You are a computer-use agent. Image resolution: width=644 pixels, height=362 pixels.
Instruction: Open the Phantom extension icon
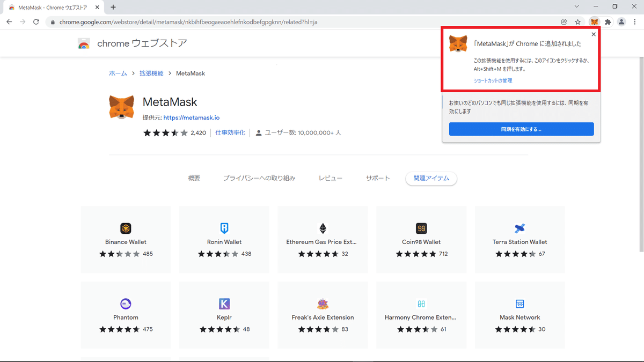coord(126,304)
